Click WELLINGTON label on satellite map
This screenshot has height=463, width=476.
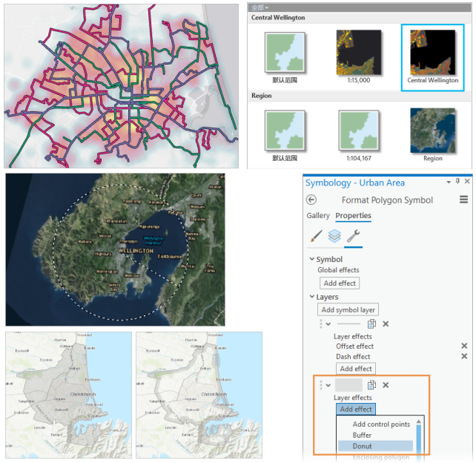(136, 251)
